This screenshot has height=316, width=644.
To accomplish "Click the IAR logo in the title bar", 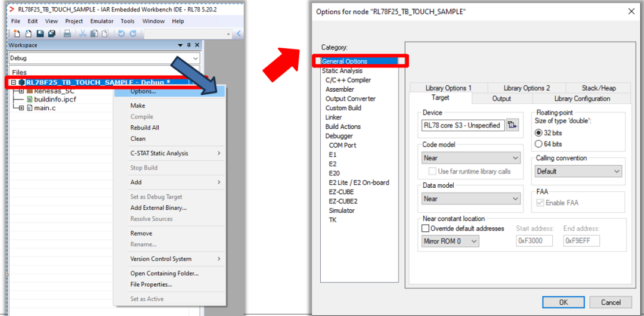I will pyautogui.click(x=12, y=8).
